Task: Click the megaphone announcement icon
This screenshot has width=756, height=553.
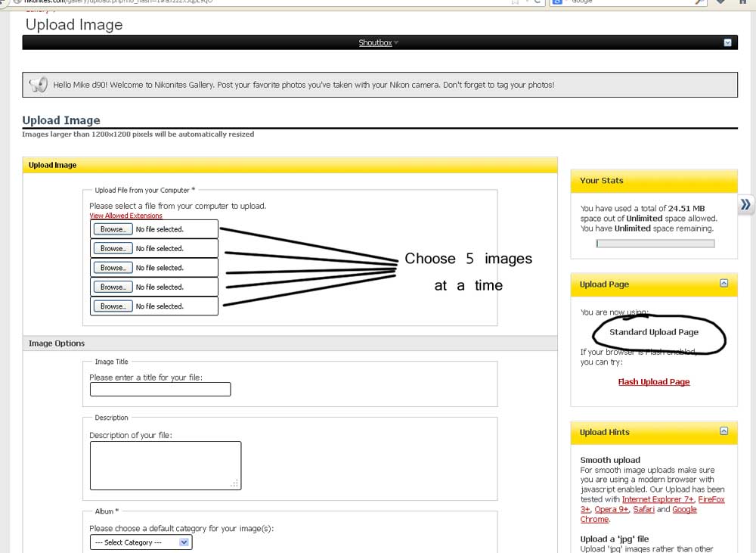Action: (x=38, y=85)
